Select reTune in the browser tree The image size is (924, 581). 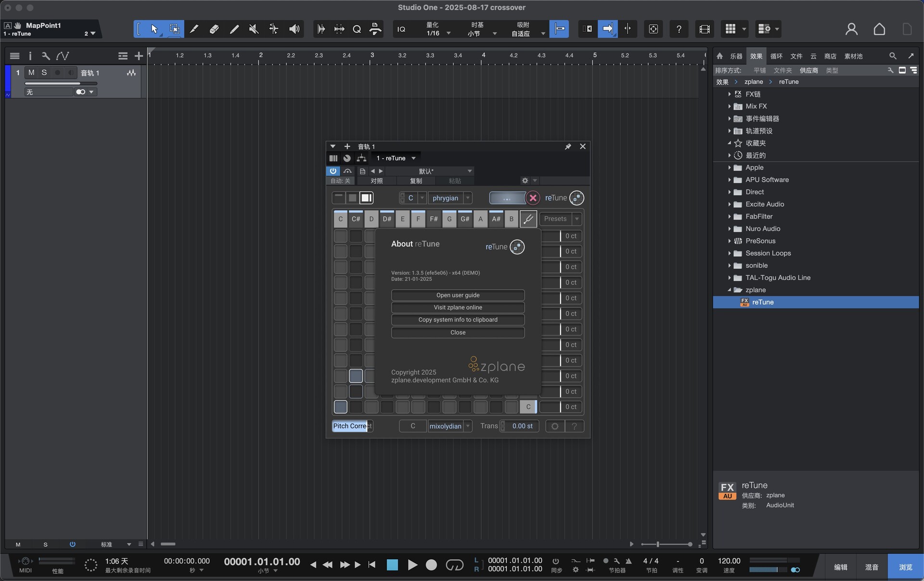click(x=816, y=302)
